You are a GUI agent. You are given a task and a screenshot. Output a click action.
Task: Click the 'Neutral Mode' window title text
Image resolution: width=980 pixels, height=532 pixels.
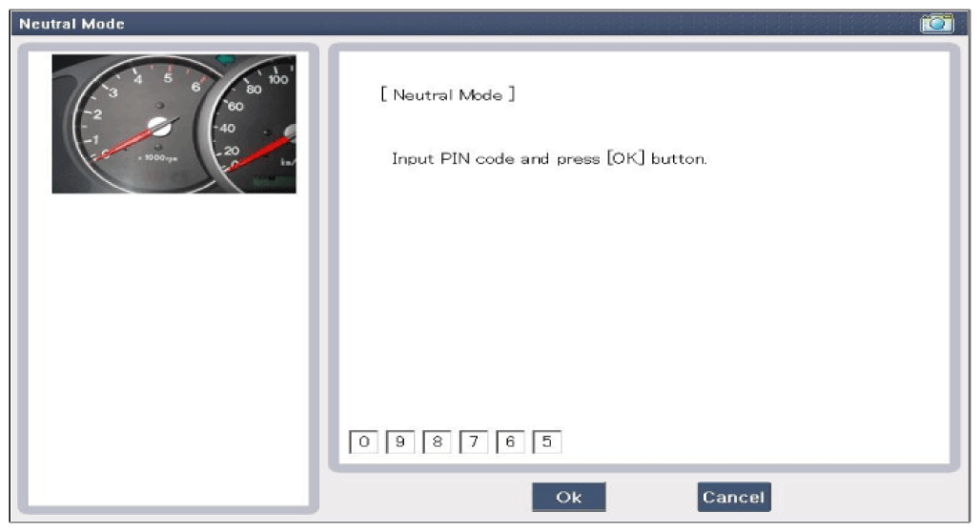[71, 24]
